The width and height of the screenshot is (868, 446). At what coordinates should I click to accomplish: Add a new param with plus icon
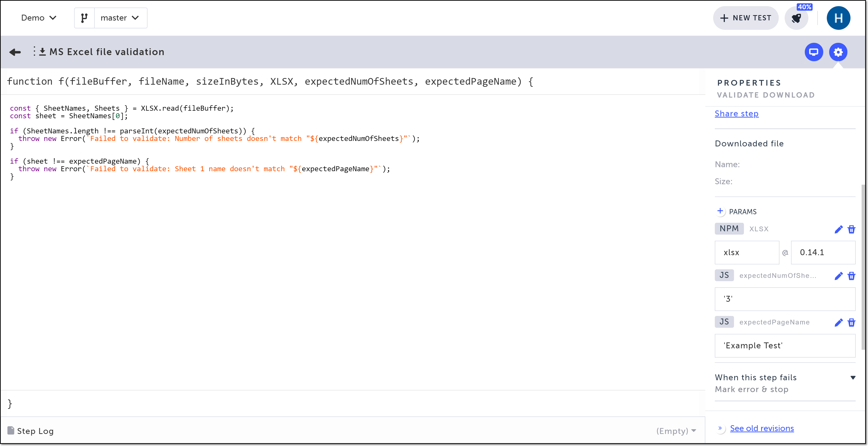(x=720, y=211)
